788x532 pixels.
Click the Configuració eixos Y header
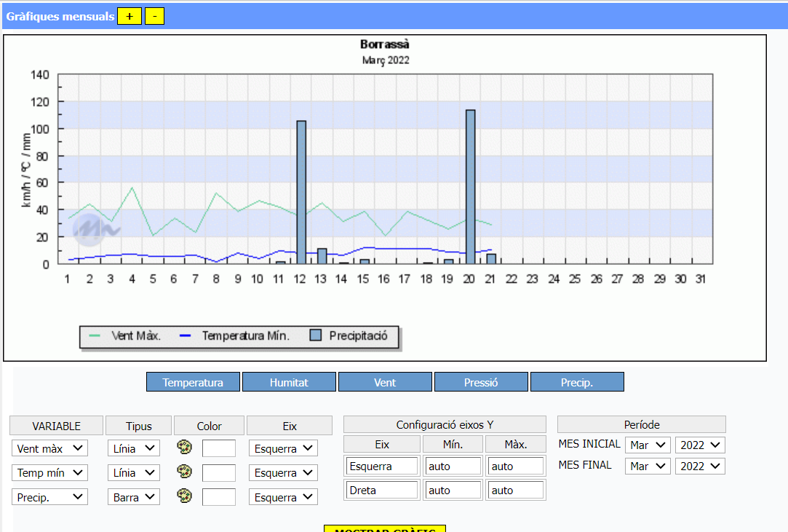(x=445, y=425)
